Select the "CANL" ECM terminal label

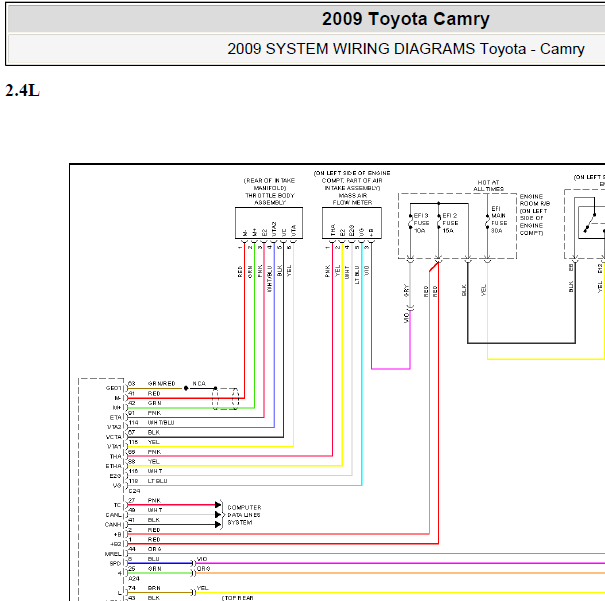coord(113,515)
